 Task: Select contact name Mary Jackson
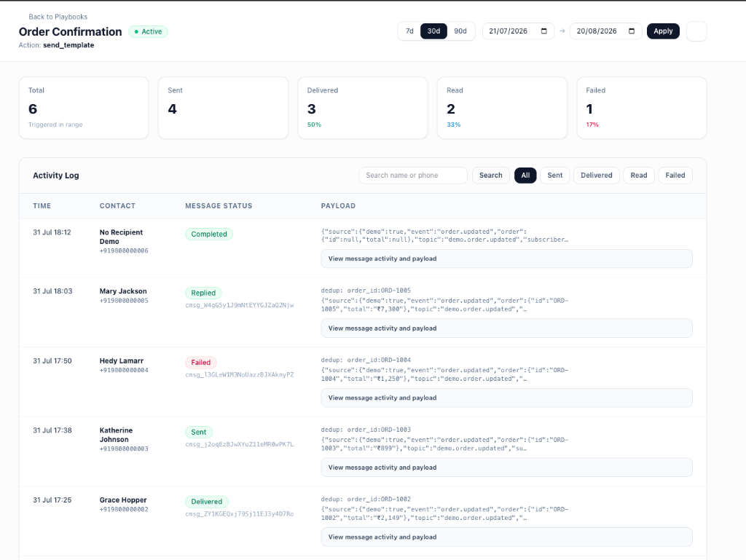123,291
